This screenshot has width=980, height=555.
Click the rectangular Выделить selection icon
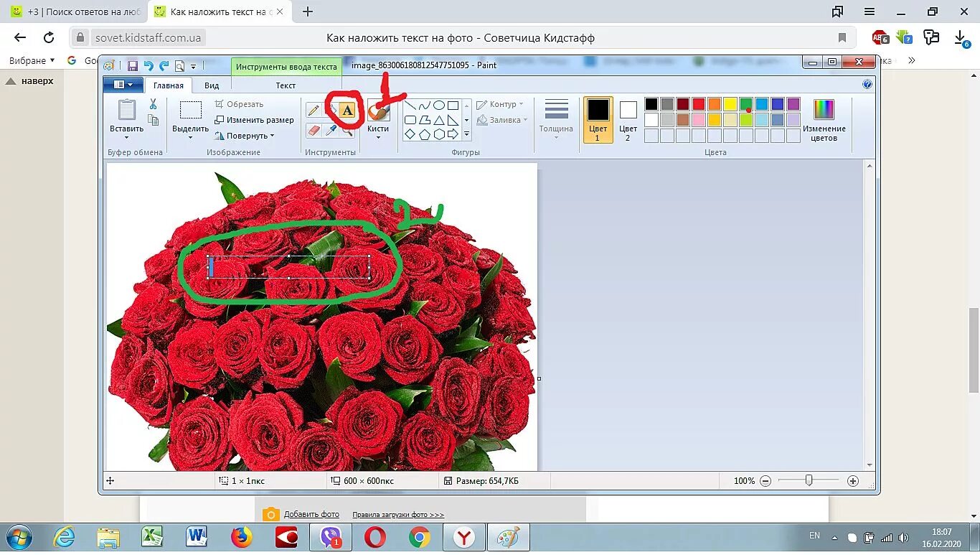pos(190,110)
